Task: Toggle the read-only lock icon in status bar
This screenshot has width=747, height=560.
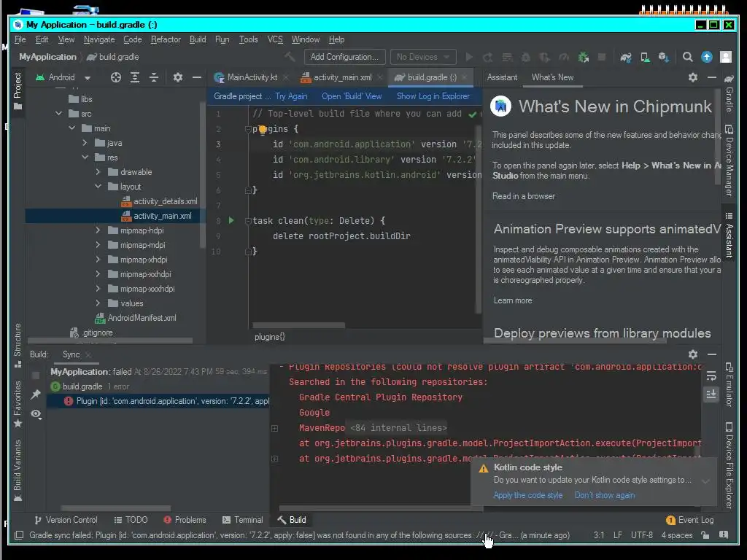Action: pyautogui.click(x=705, y=535)
